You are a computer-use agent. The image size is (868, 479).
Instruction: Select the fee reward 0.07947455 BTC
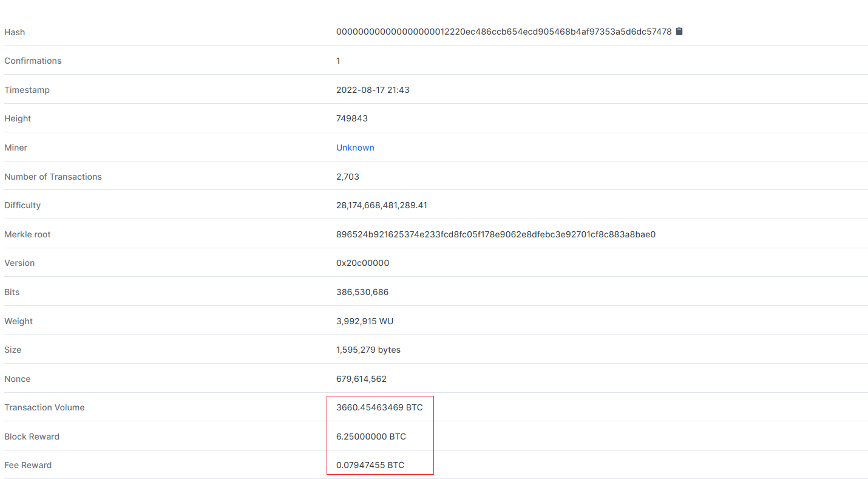(370, 465)
